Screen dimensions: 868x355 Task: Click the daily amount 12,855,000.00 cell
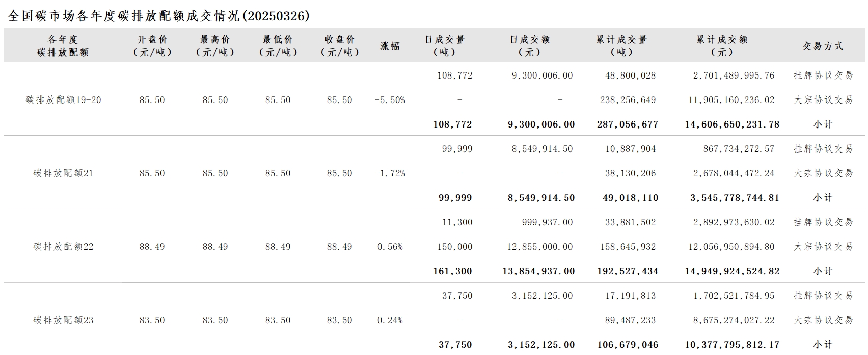pos(540,247)
